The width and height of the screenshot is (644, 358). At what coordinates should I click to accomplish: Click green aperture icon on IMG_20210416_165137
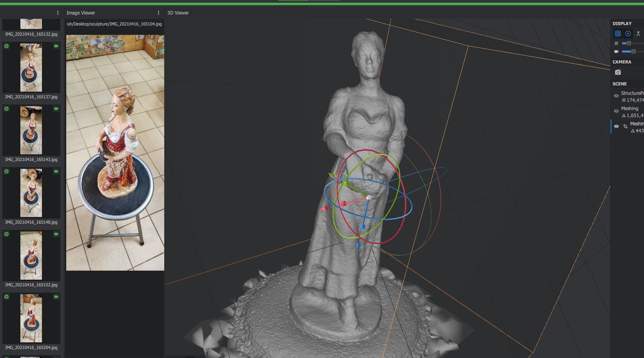click(7, 46)
